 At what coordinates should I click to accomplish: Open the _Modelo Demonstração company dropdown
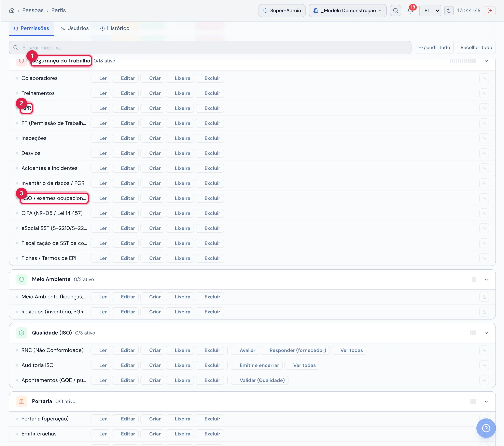point(347,11)
